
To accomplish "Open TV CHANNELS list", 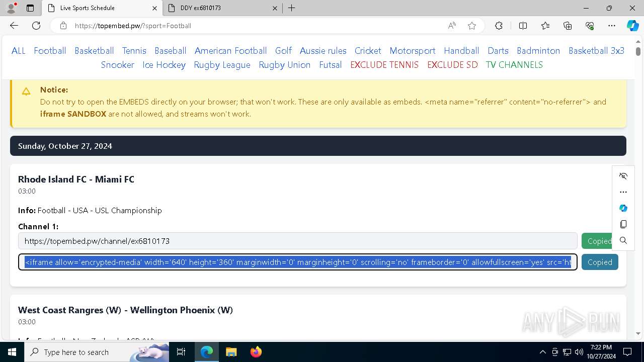I will [x=514, y=65].
